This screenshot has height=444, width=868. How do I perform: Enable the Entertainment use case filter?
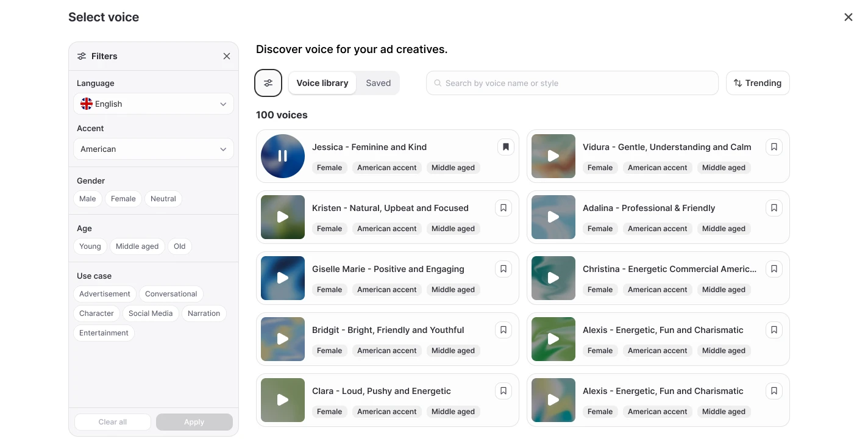104,333
